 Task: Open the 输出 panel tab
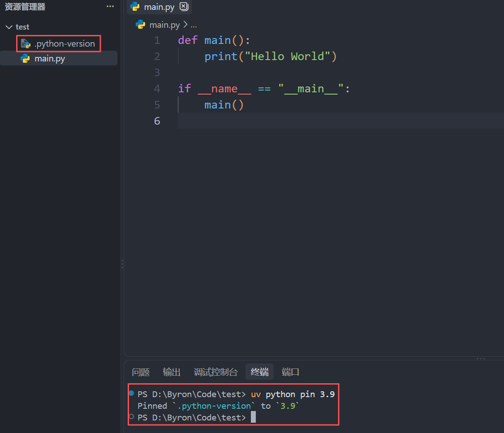[172, 372]
